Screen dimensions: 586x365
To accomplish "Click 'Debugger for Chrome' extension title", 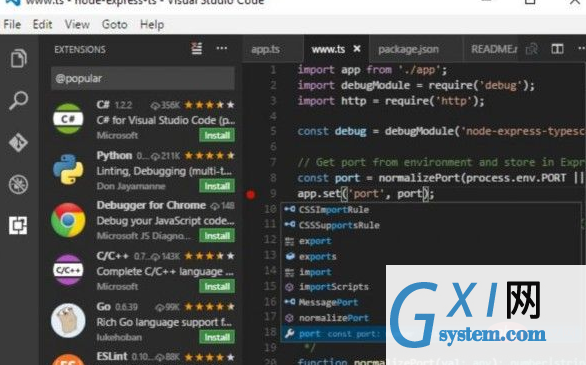I will click(x=151, y=205).
